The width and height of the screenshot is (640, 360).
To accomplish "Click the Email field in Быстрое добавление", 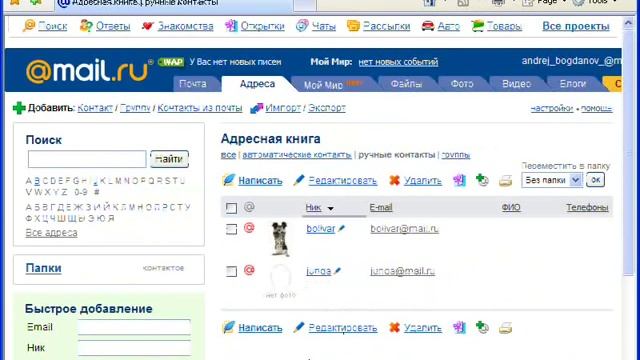I will (134, 327).
